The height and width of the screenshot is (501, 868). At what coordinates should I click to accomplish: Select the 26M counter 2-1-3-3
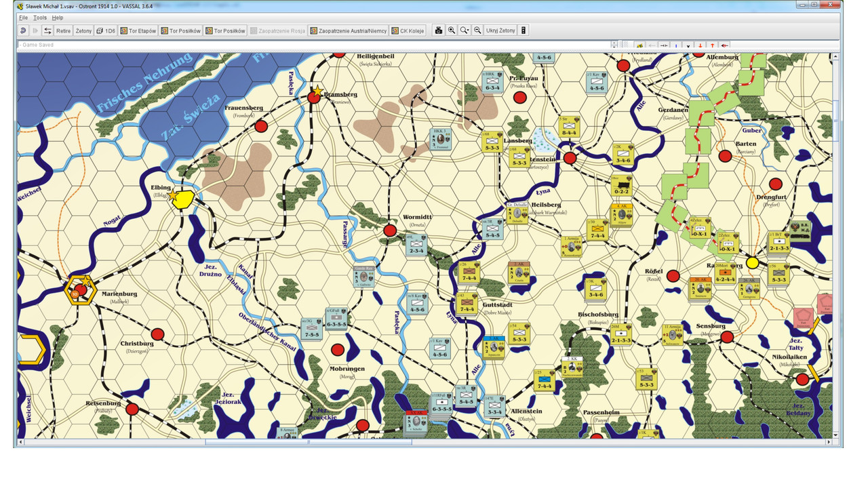(x=621, y=334)
